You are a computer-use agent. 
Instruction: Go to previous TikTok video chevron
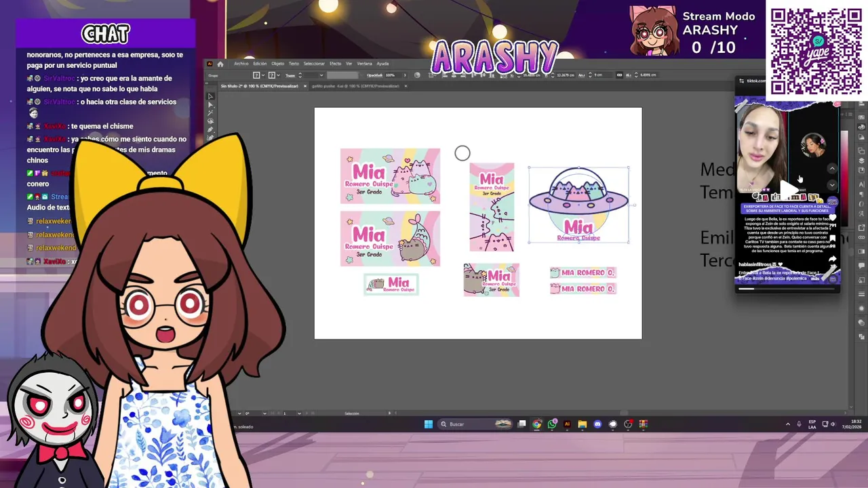(832, 169)
